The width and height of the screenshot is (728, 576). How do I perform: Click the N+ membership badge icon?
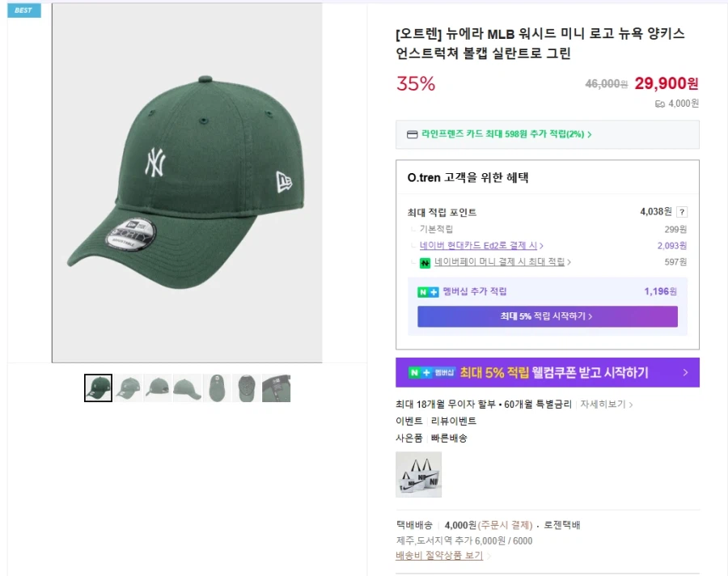(x=427, y=292)
